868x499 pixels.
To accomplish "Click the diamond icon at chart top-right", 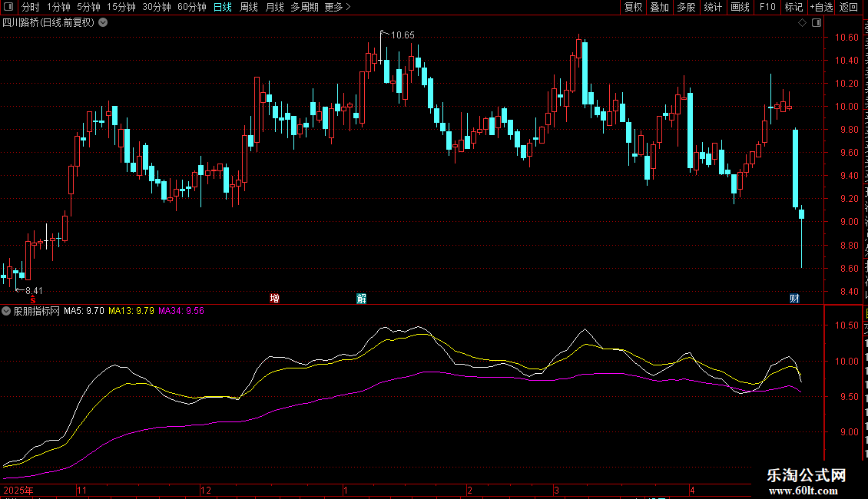I will (x=802, y=23).
